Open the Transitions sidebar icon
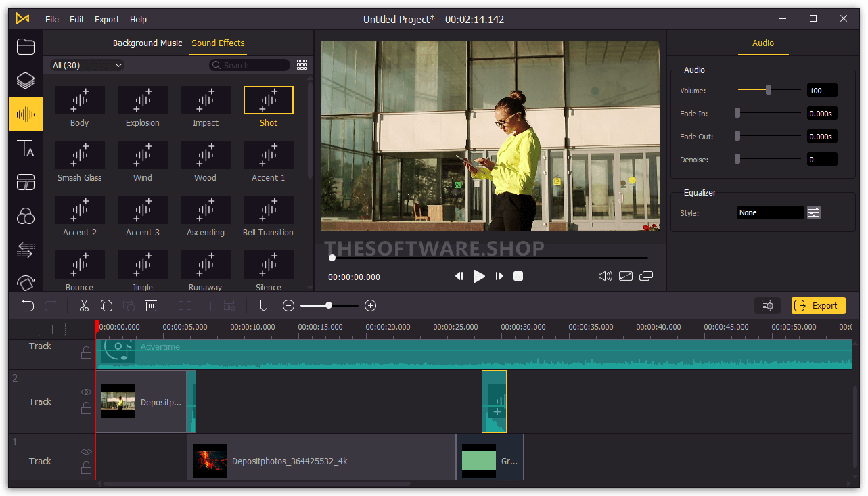 point(26,250)
